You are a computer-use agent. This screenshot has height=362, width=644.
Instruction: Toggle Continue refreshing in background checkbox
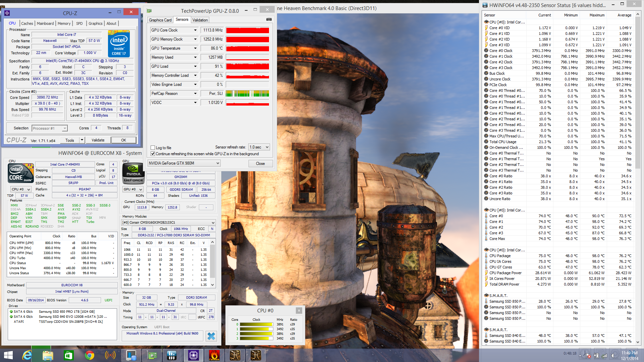(153, 154)
